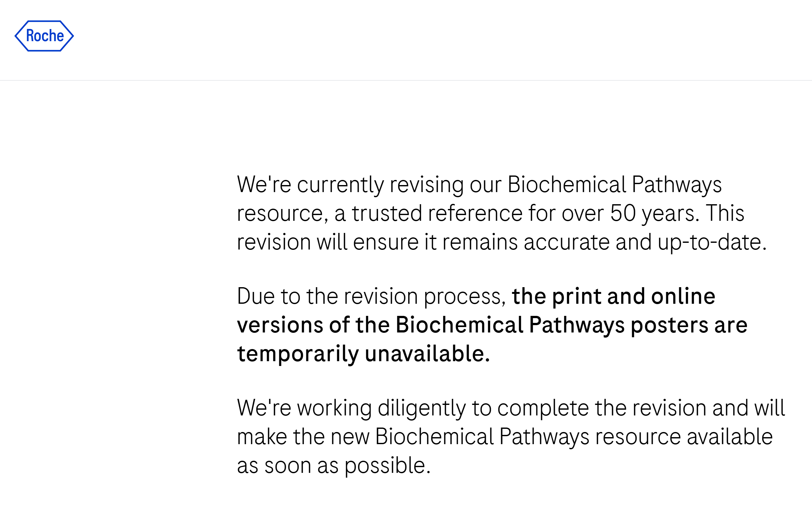Viewport: 812px width, 522px height.
Task: Click the paragraph starting 'We're currently revising'
Action: 501,213
